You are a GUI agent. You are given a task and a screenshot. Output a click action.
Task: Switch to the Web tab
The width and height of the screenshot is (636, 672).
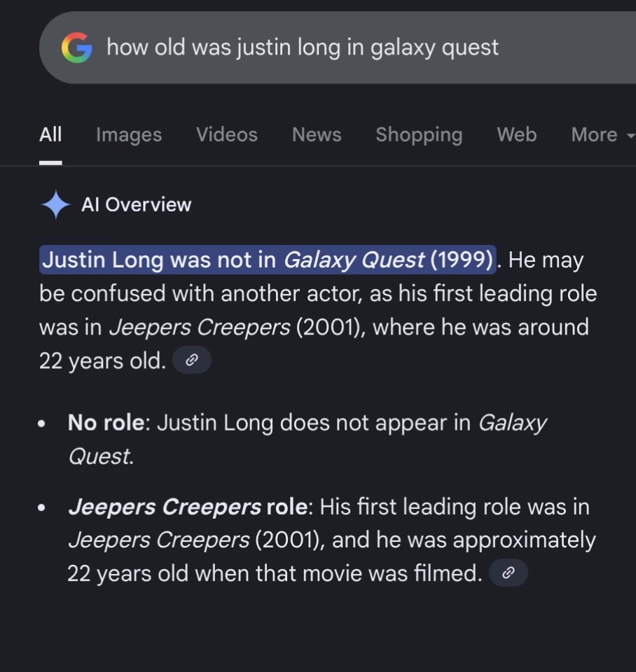(517, 134)
